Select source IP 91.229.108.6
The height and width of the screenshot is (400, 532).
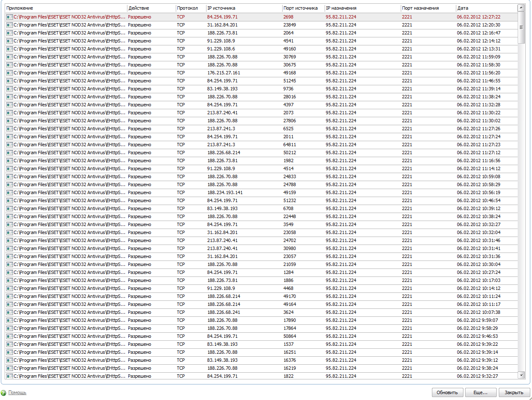click(x=221, y=49)
